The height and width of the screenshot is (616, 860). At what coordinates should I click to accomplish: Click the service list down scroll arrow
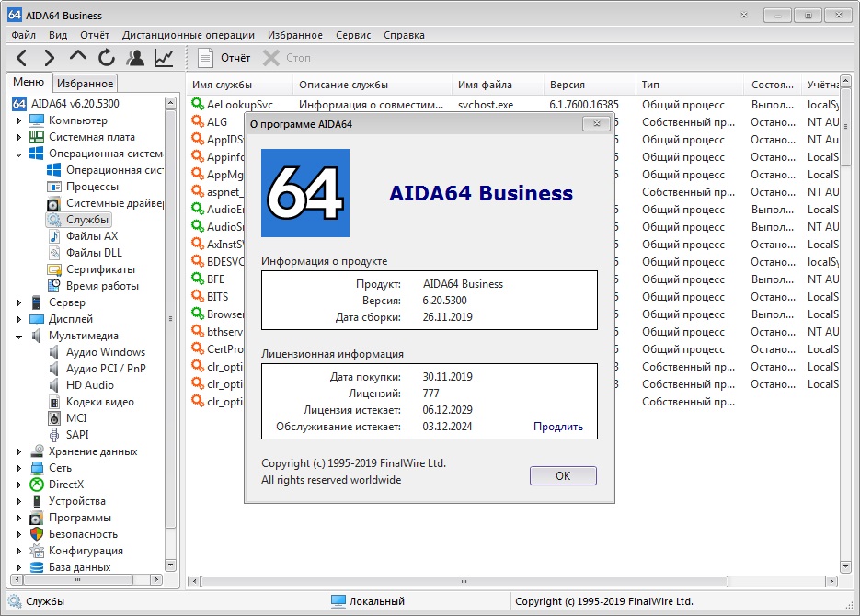point(845,566)
